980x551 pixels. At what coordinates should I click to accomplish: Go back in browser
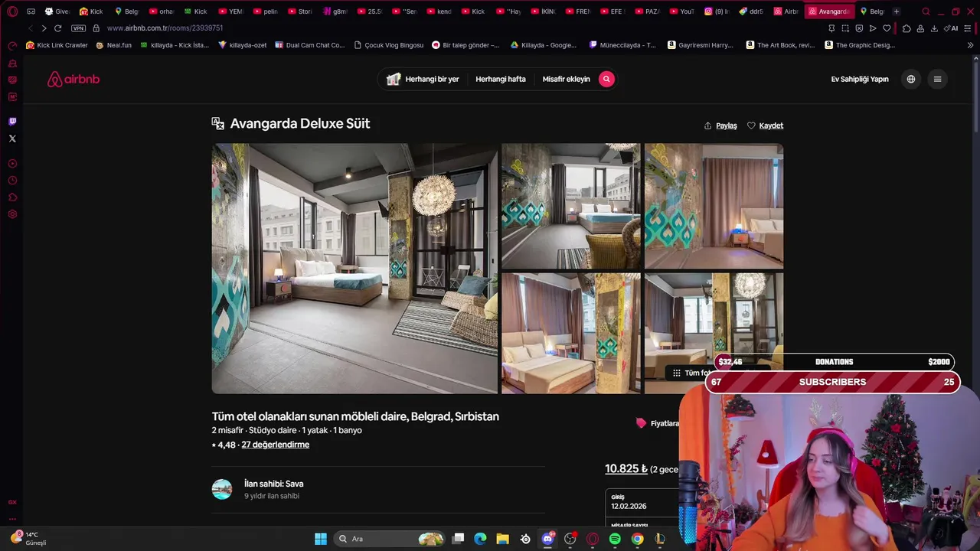(30, 28)
